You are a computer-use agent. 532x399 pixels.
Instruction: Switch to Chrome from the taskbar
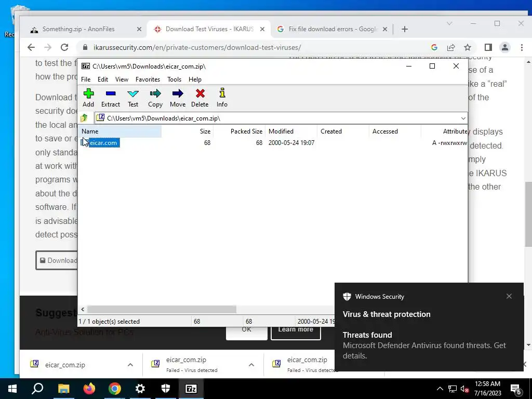(x=115, y=389)
